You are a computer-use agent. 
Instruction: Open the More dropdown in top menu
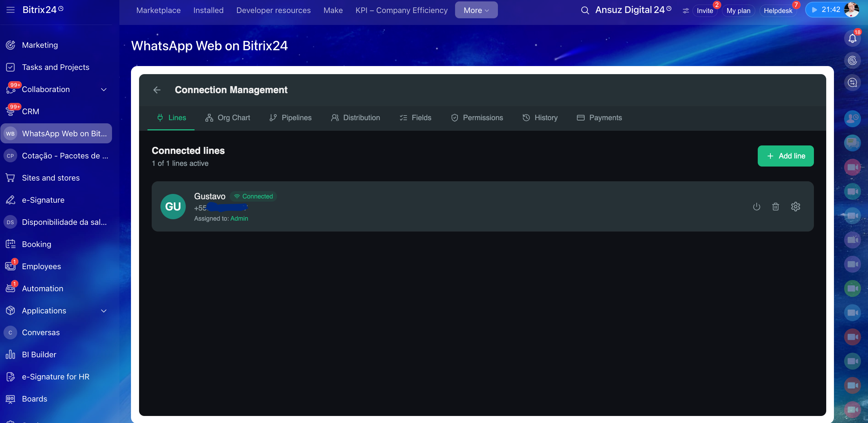click(476, 10)
